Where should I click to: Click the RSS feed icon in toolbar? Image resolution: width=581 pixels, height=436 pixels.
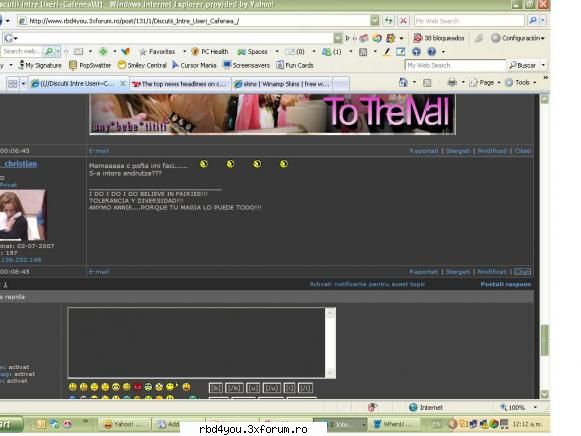tap(363, 52)
